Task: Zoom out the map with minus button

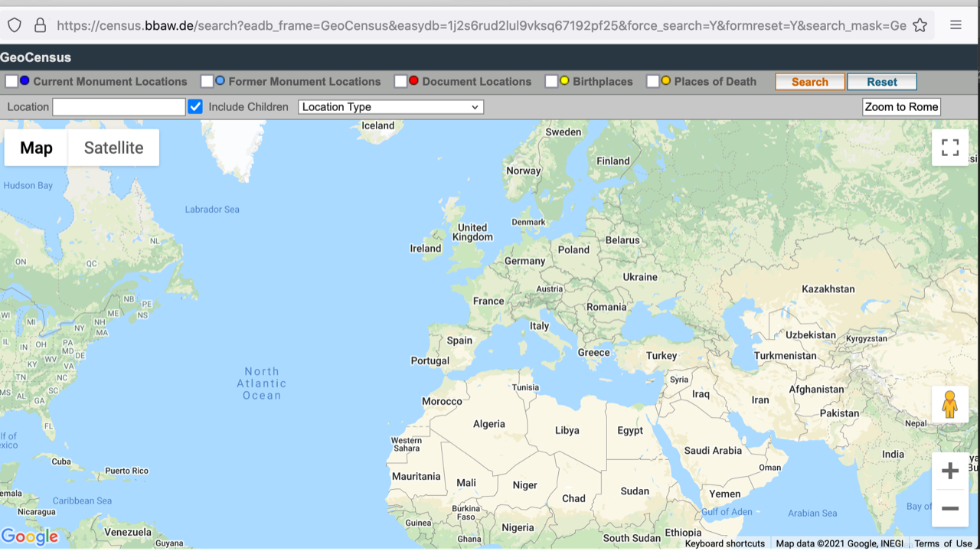Action: (x=950, y=508)
